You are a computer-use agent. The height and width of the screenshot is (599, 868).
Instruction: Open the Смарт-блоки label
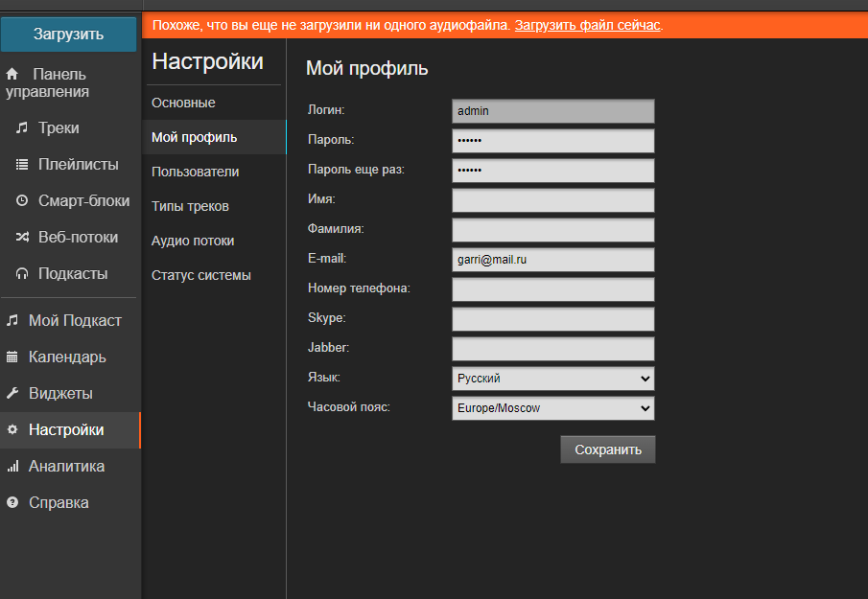coord(84,200)
